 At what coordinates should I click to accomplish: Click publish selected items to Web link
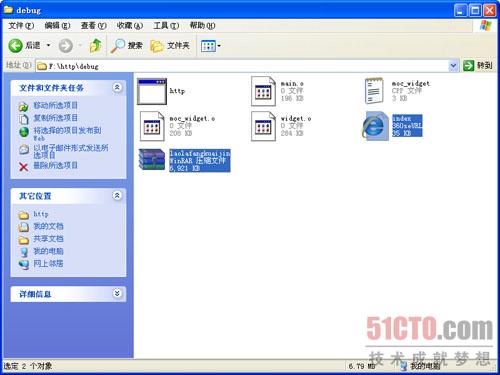[67, 133]
